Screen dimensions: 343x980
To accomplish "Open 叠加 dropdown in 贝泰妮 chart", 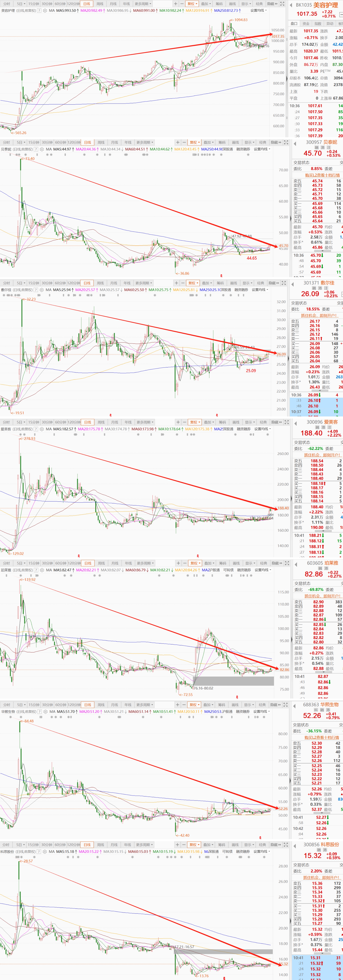I will [x=208, y=142].
